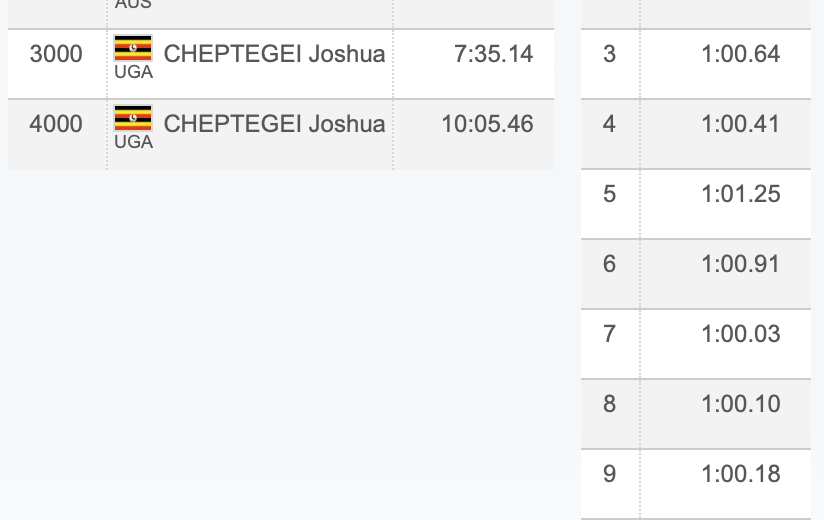Select lap 7 time 1:00.03
This screenshot has height=520, width=824.
[x=740, y=334]
